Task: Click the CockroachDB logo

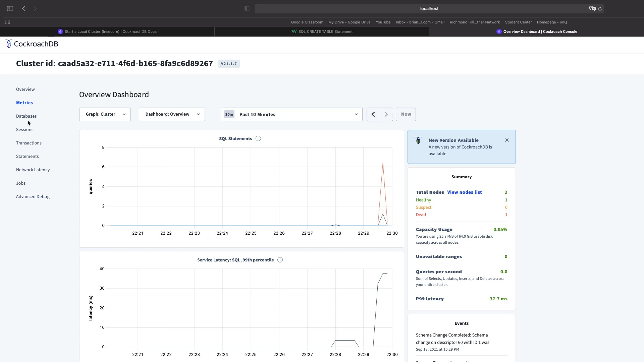Action: (x=32, y=44)
